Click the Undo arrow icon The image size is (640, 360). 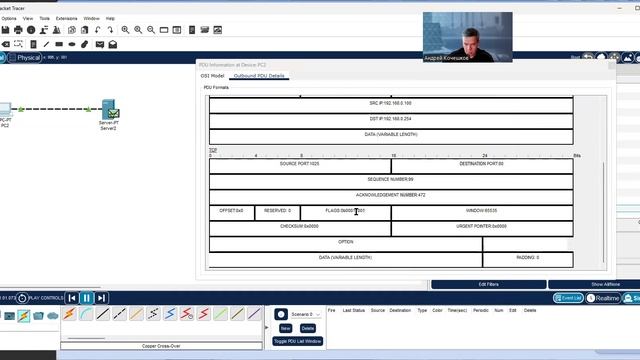pyautogui.click(x=98, y=30)
